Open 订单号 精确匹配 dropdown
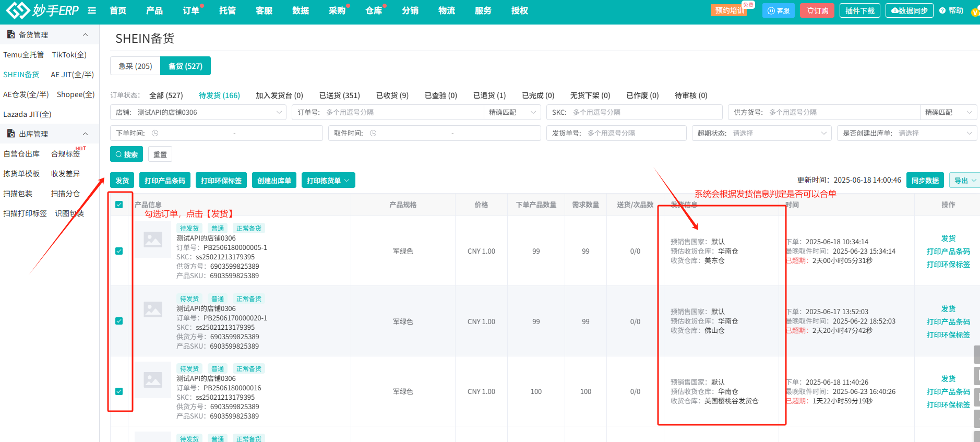Image resolution: width=980 pixels, height=442 pixels. pyautogui.click(x=512, y=112)
